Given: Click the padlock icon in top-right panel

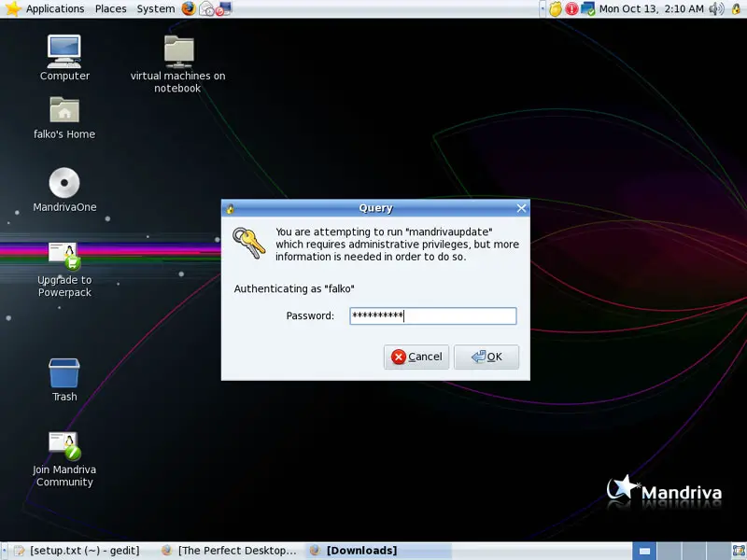Looking at the screenshot, I should point(736,8).
